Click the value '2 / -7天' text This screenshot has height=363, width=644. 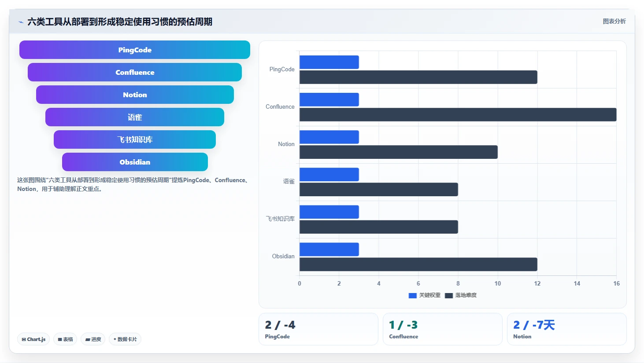534,325
